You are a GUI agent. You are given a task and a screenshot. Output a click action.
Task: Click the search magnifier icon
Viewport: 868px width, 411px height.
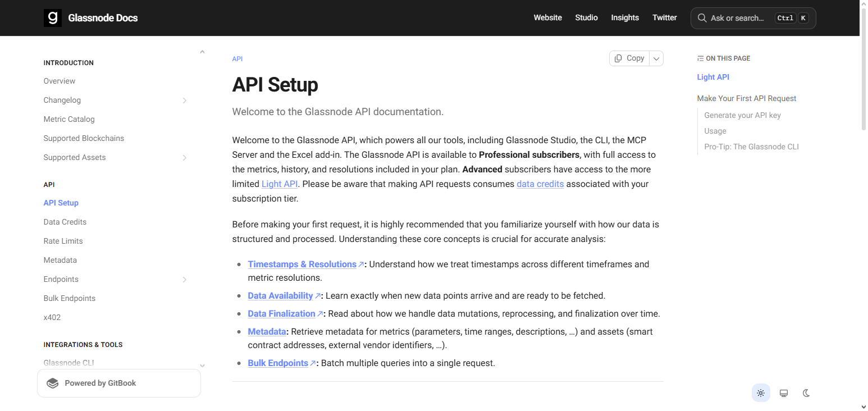(702, 18)
